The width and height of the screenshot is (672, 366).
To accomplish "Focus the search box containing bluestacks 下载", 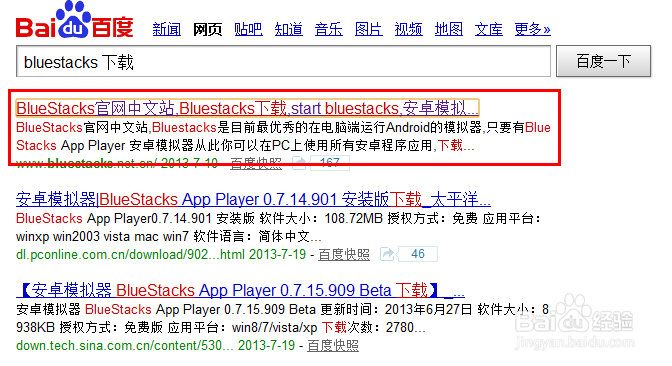I will 283,61.
